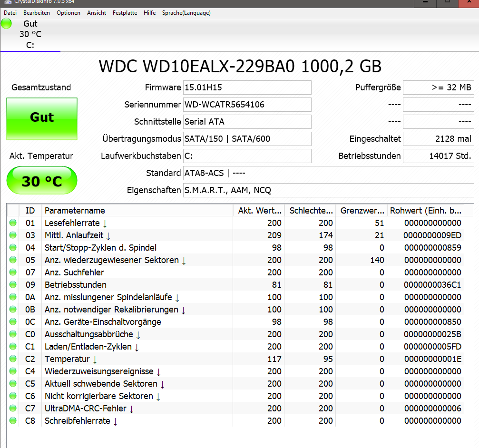Click the Schnittstelle field Serial ATA

[x=247, y=122]
